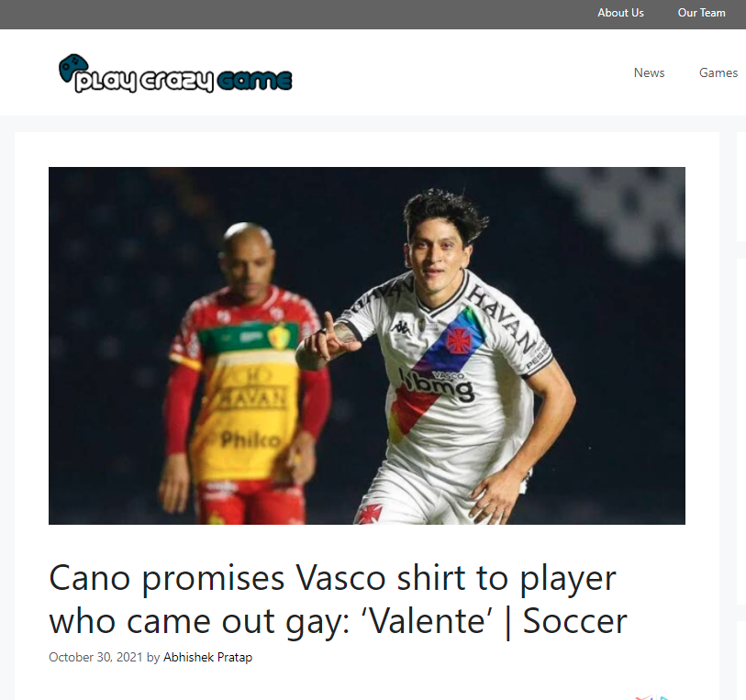Open the About Us page
Image resolution: width=746 pixels, height=700 pixels.
(620, 13)
